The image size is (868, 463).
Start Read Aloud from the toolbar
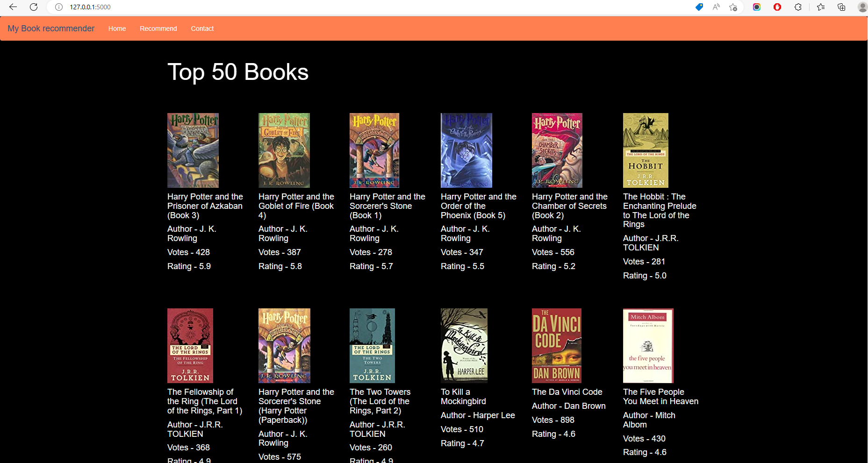pyautogui.click(x=716, y=7)
